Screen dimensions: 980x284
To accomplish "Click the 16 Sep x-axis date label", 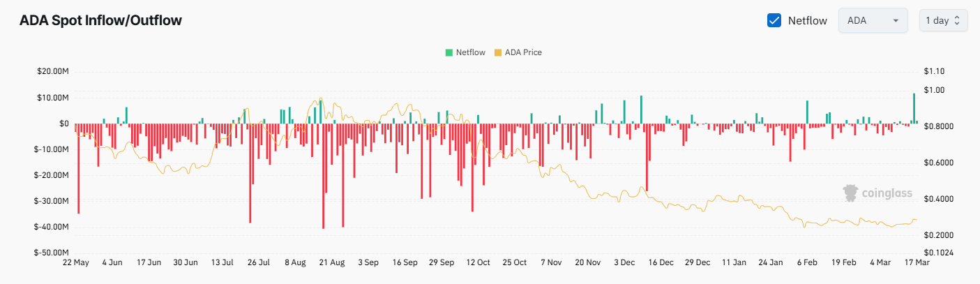I will 405,262.
